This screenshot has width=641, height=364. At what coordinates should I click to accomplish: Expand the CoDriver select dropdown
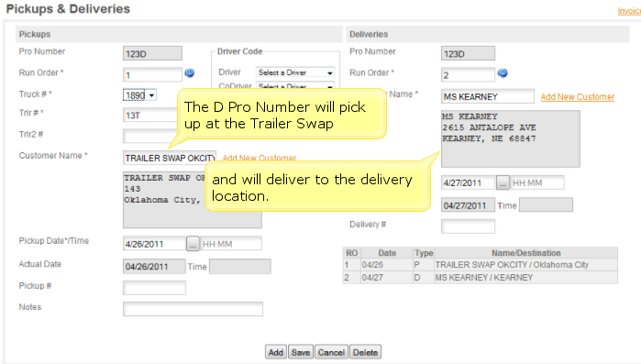[295, 86]
